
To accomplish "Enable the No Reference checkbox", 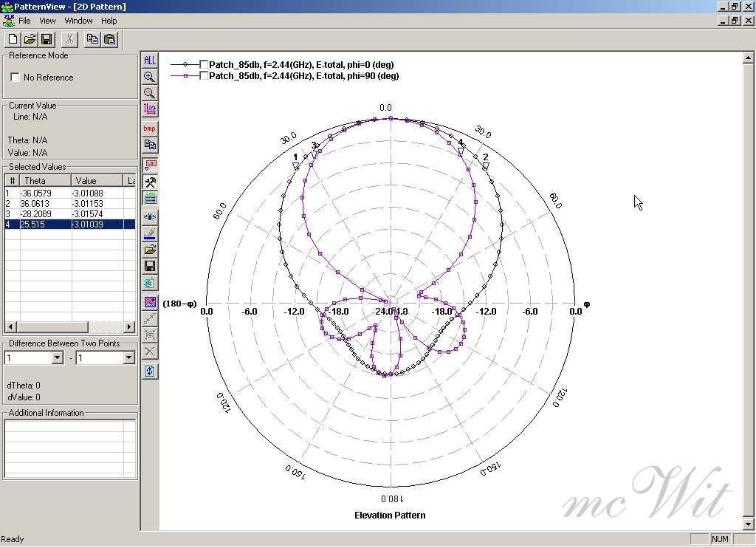I will tap(15, 78).
